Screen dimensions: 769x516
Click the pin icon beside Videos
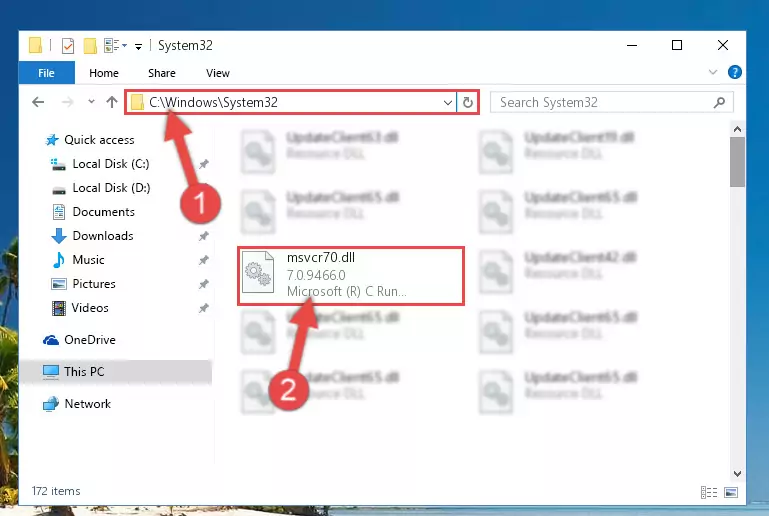tap(204, 308)
